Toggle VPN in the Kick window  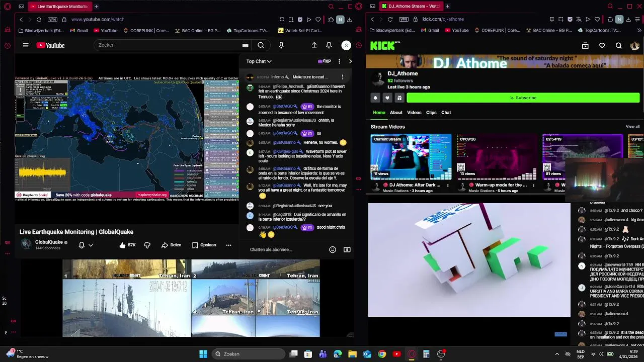(x=404, y=19)
